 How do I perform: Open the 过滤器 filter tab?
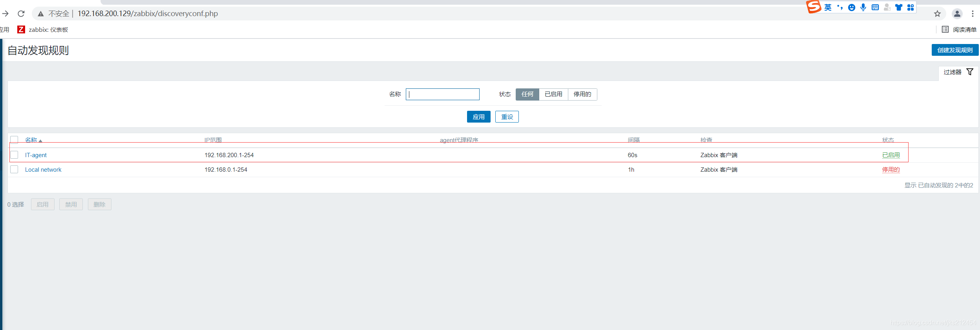(958, 72)
